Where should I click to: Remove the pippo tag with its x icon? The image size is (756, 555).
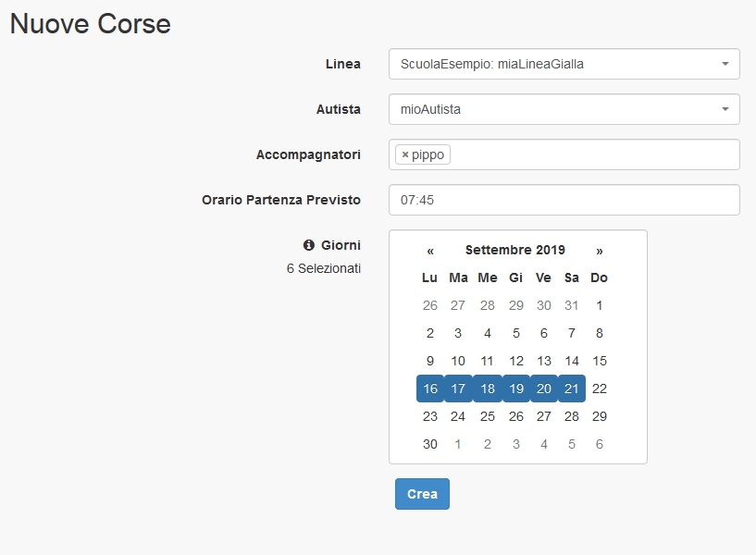(405, 155)
